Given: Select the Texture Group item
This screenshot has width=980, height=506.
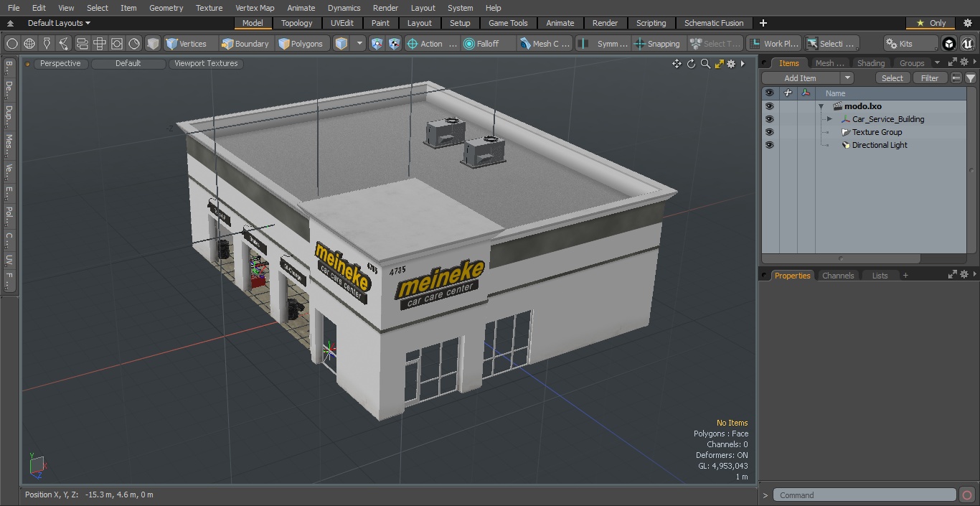Looking at the screenshot, I should 877,132.
